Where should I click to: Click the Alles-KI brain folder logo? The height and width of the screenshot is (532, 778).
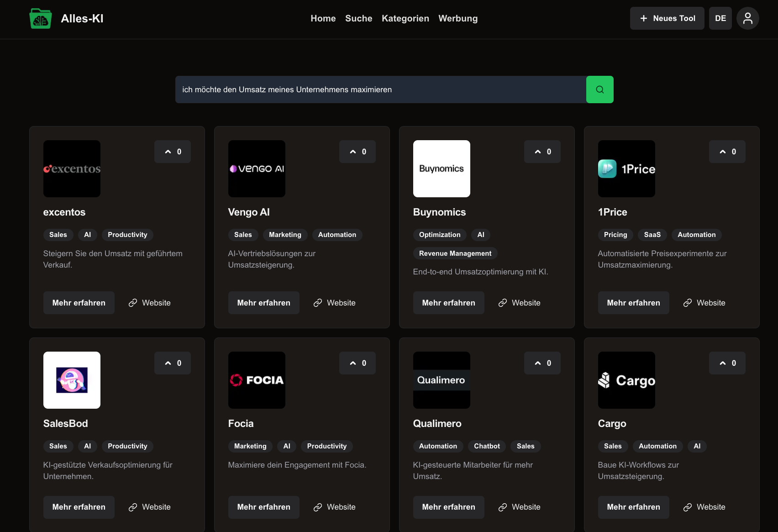click(x=41, y=19)
